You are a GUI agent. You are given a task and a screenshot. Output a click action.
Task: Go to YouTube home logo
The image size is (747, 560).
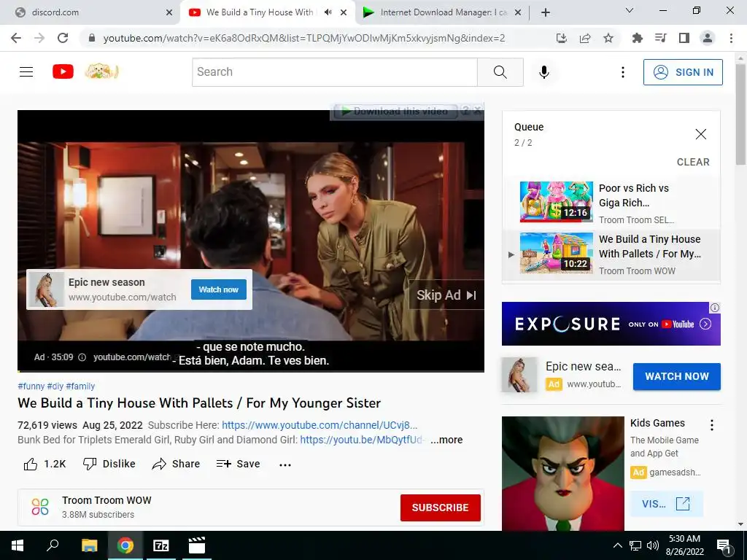(x=63, y=72)
